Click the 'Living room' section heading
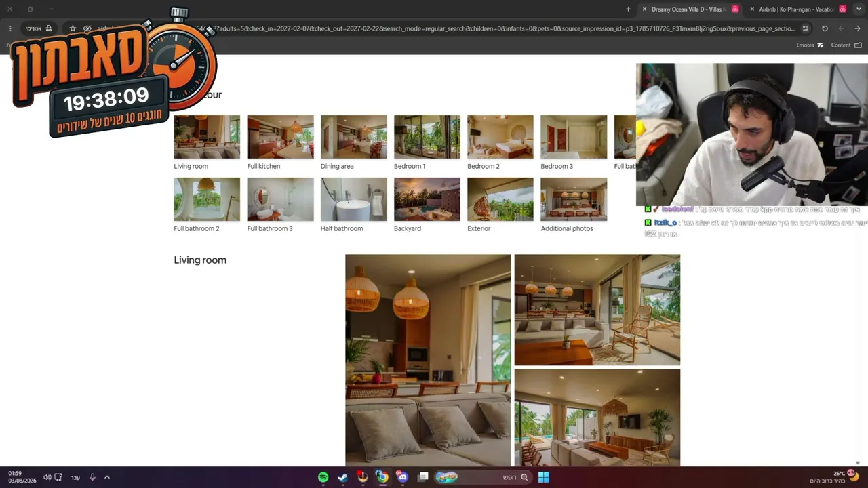 pos(200,260)
